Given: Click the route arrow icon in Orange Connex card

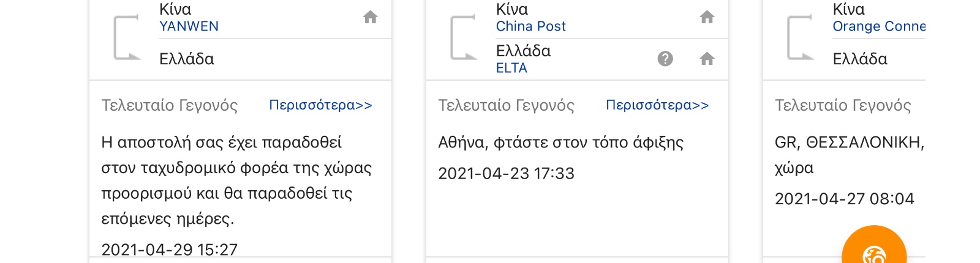Looking at the screenshot, I should click(801, 38).
